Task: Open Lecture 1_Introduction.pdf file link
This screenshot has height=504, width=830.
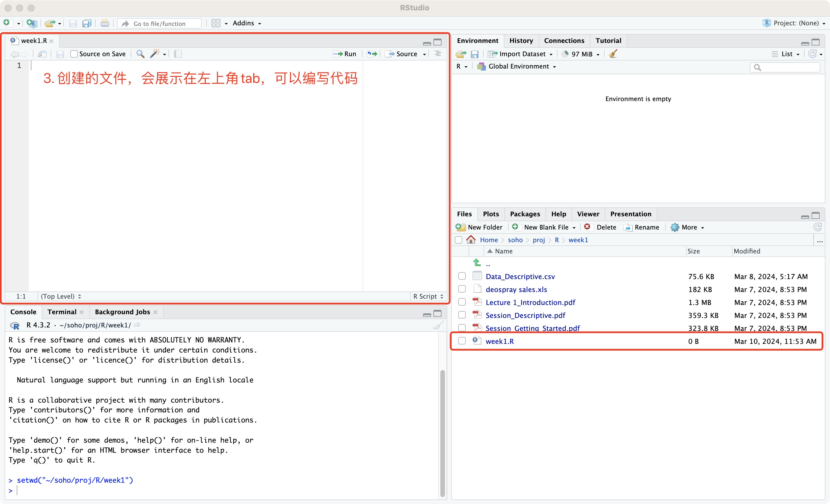Action: [530, 302]
